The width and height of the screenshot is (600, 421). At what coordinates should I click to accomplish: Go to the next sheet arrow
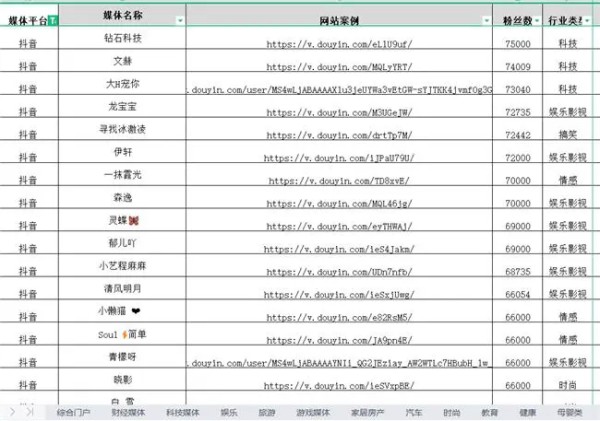pos(12,412)
